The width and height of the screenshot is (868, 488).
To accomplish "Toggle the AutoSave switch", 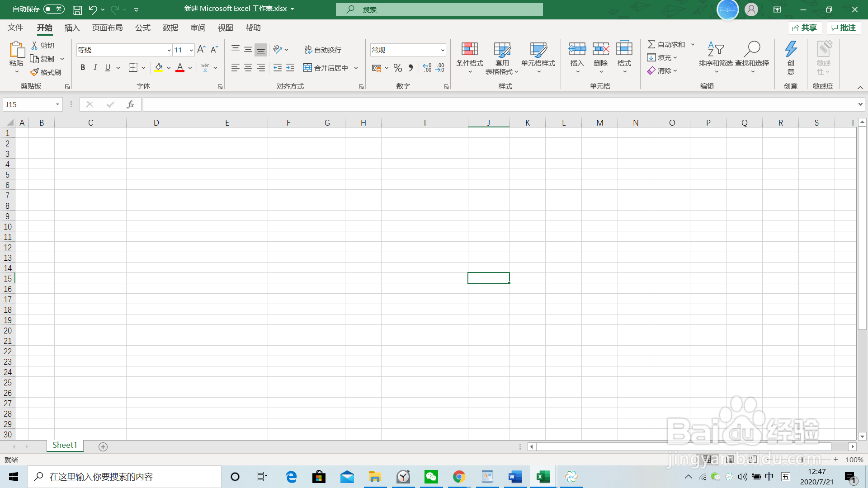I will click(54, 9).
